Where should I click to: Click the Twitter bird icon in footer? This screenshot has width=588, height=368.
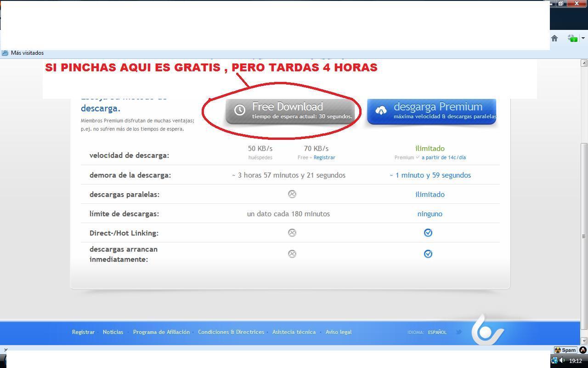pos(458,332)
